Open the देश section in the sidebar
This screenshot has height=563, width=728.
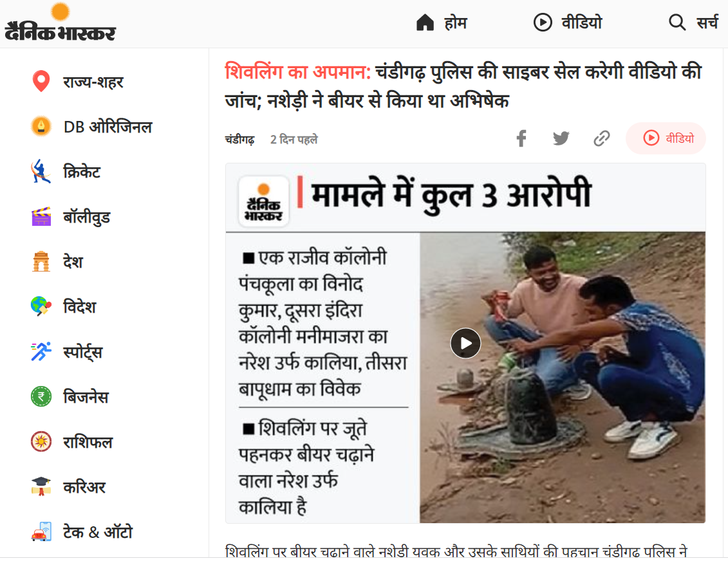[x=73, y=262]
